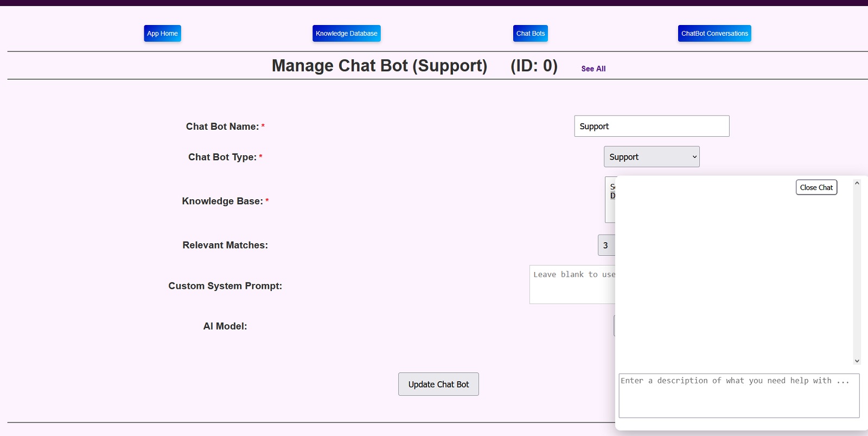Click the See All link
Screen dimensions: 868x436
coord(593,69)
